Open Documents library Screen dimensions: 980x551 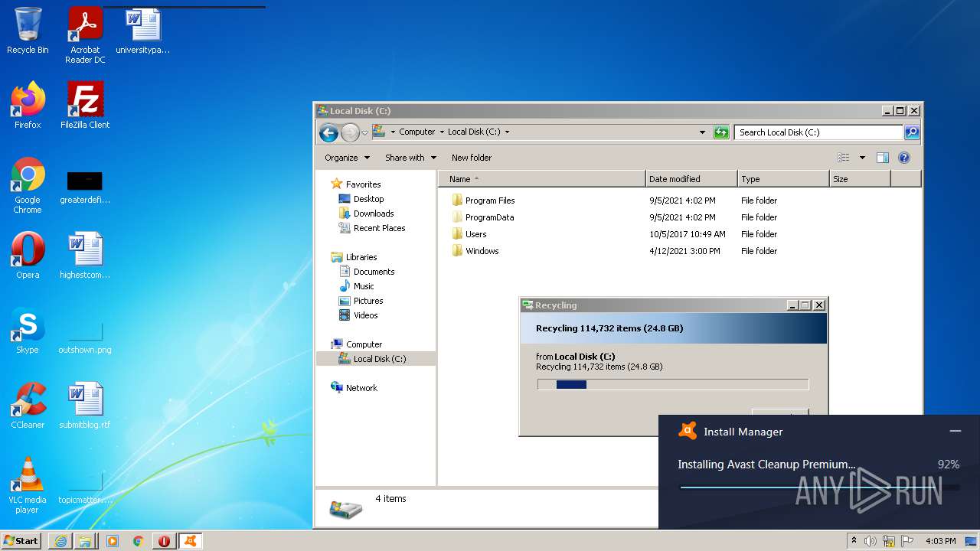pos(367,272)
